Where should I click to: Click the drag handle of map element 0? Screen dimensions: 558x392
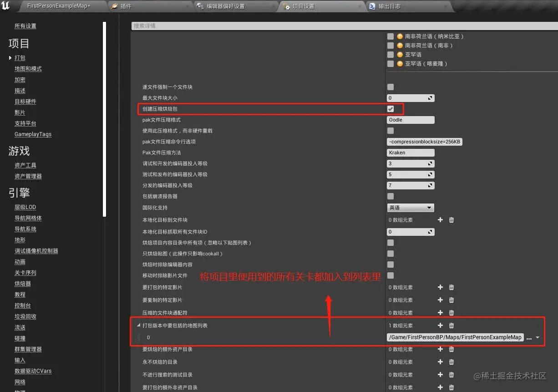(139, 337)
